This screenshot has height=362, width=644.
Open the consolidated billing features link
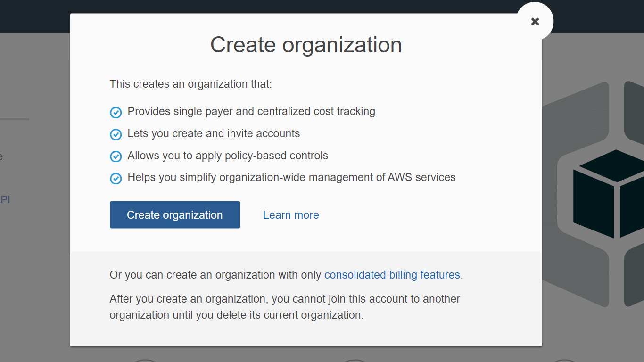(x=392, y=275)
